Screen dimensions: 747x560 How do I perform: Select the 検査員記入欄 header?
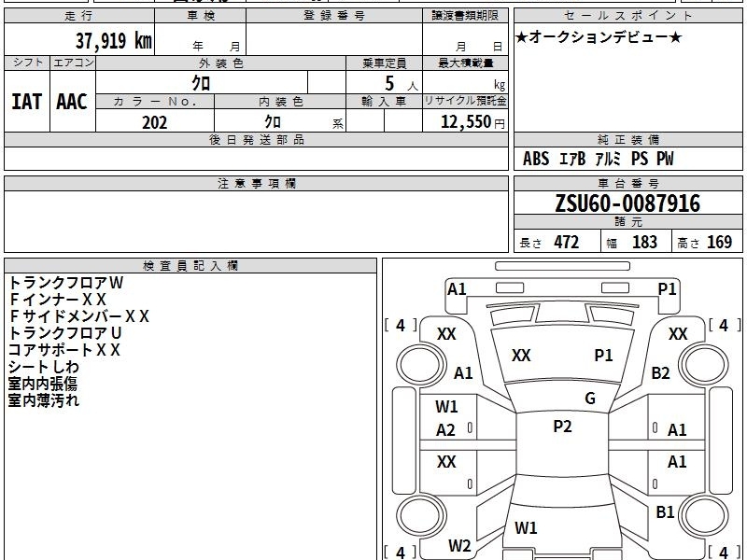(190, 266)
